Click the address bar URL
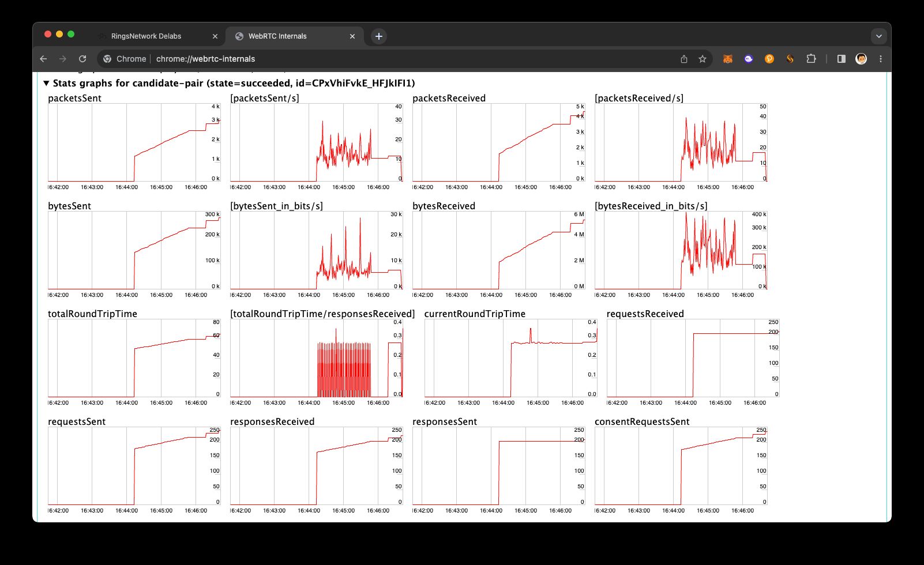 point(205,59)
